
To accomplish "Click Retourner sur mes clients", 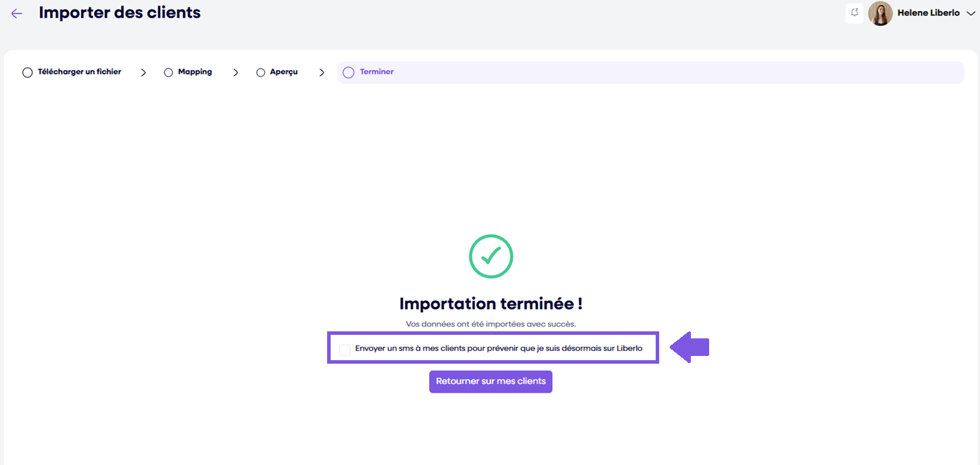I will coord(490,381).
